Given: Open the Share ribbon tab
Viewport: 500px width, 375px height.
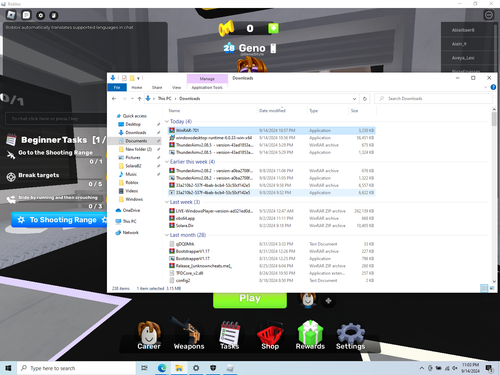Looking at the screenshot, I should (x=157, y=87).
